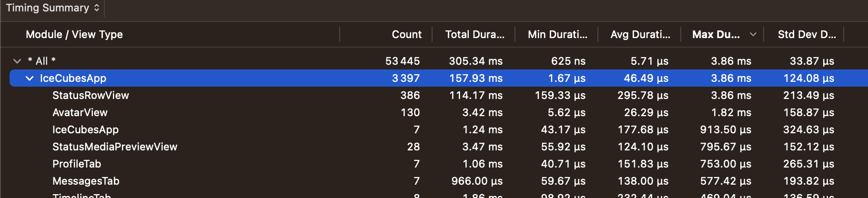Click the 28 count for StatusMediaPreviewView
The width and height of the screenshot is (868, 198).
[x=414, y=147]
